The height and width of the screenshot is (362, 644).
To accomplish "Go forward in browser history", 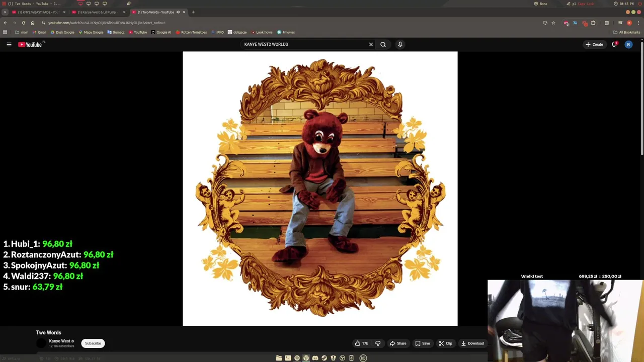I will click(15, 23).
